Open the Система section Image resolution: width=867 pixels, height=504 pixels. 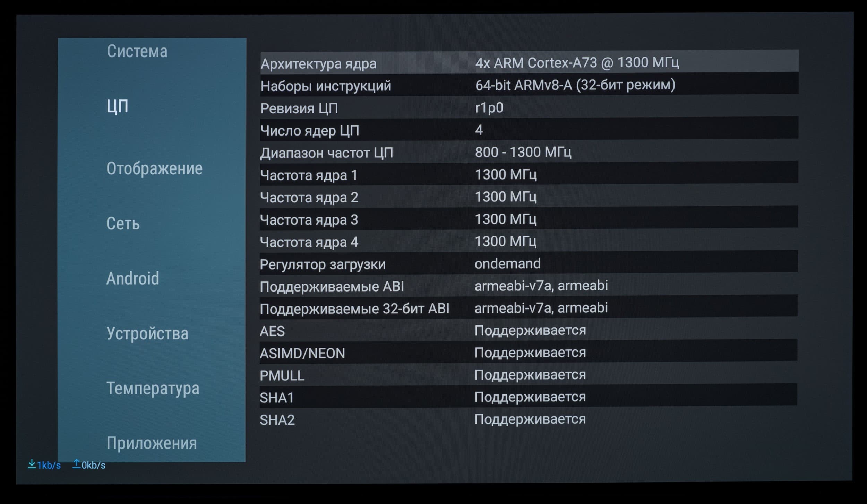[x=137, y=51]
